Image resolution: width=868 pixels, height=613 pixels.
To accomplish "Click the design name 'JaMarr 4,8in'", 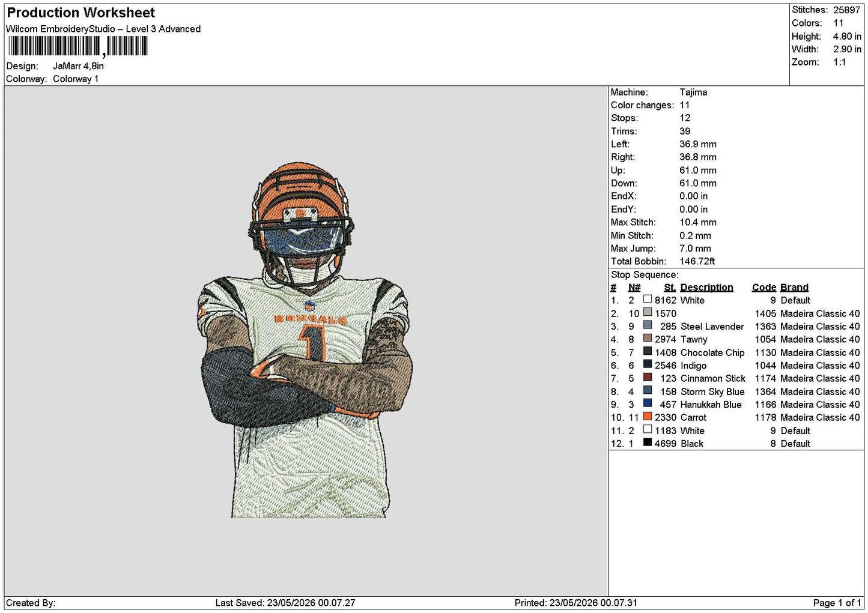I will 78,66.
